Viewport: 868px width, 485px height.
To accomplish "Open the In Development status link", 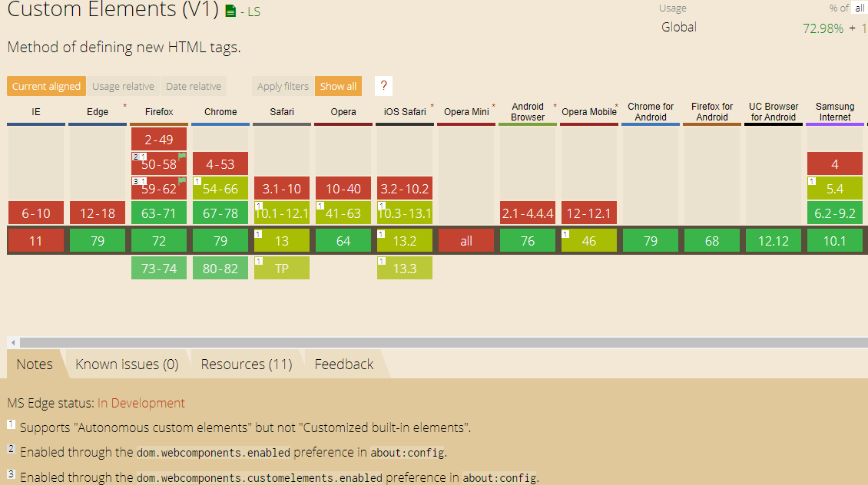I will (141, 403).
